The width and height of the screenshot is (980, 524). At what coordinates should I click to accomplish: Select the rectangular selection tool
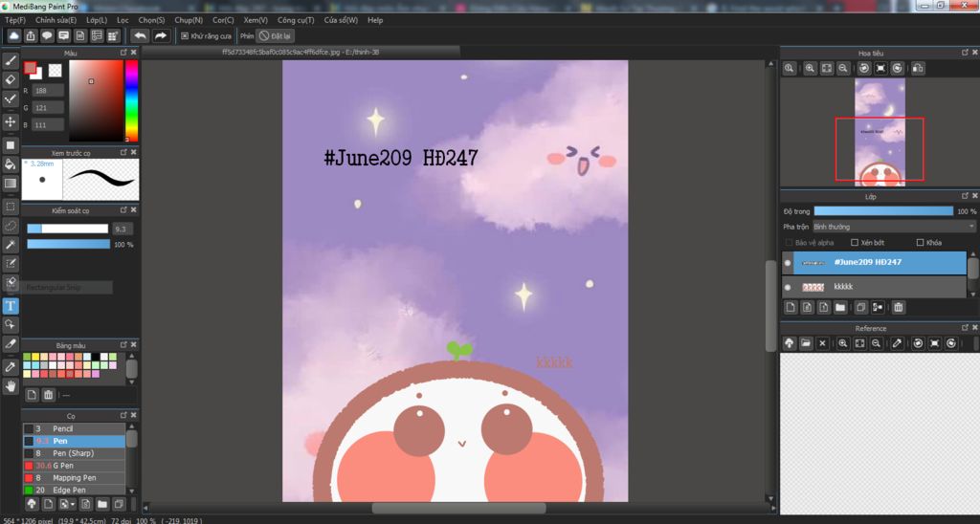point(10,207)
